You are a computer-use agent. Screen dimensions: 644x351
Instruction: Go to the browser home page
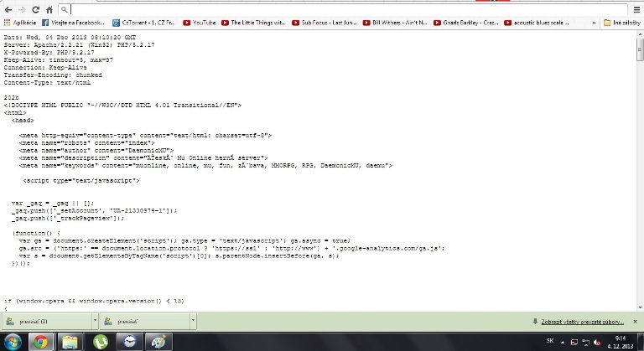[x=50, y=8]
